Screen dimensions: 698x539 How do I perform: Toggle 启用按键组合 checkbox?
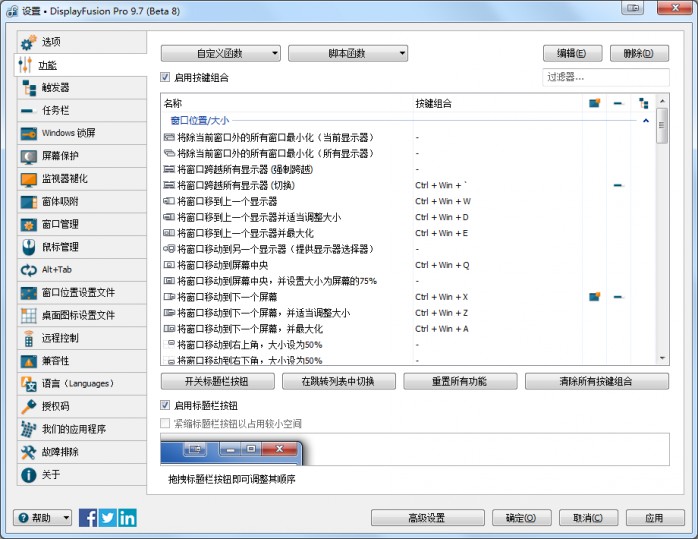pos(165,77)
